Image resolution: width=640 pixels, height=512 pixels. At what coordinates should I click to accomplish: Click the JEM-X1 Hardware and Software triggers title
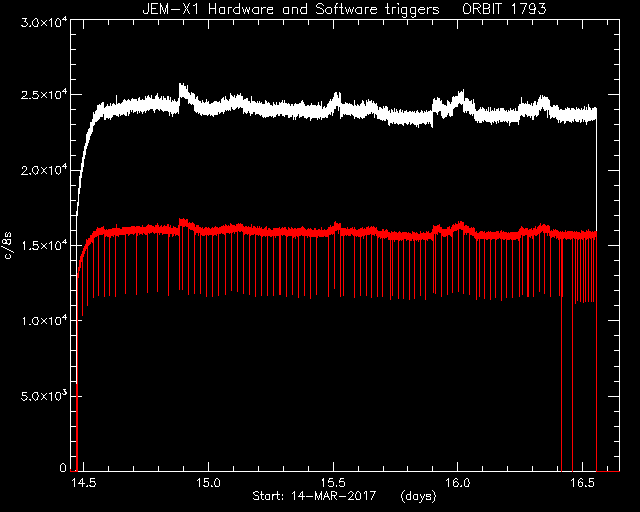coord(291,9)
